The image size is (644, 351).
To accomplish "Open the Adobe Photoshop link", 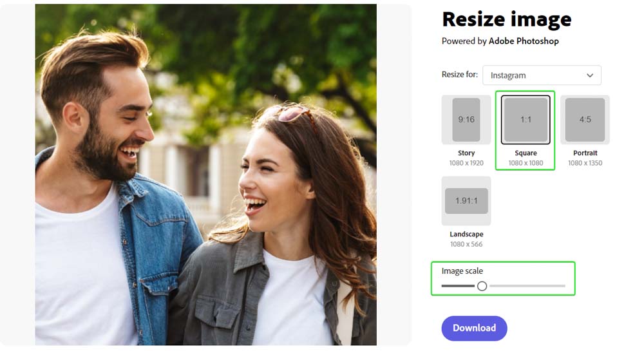I will pos(524,41).
